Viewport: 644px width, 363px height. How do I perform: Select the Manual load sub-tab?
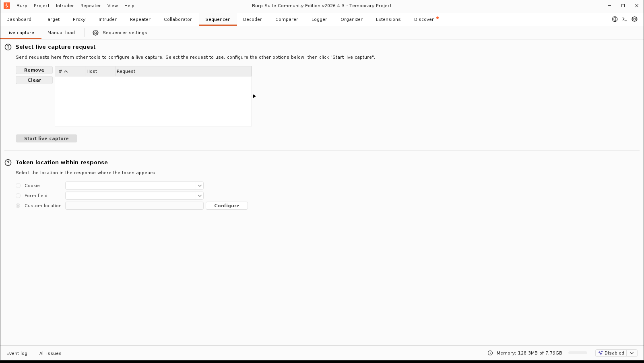(x=61, y=33)
